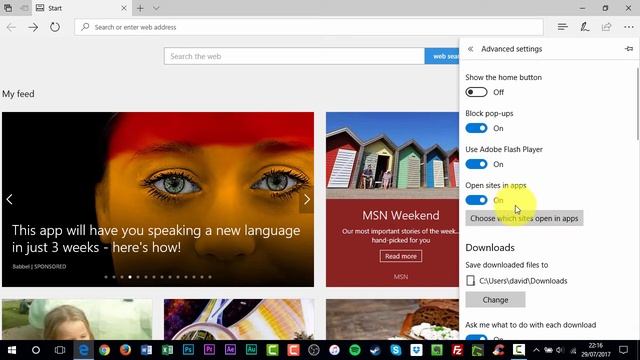Click Choose which sites open in apps
This screenshot has width=640, height=360.
(524, 218)
